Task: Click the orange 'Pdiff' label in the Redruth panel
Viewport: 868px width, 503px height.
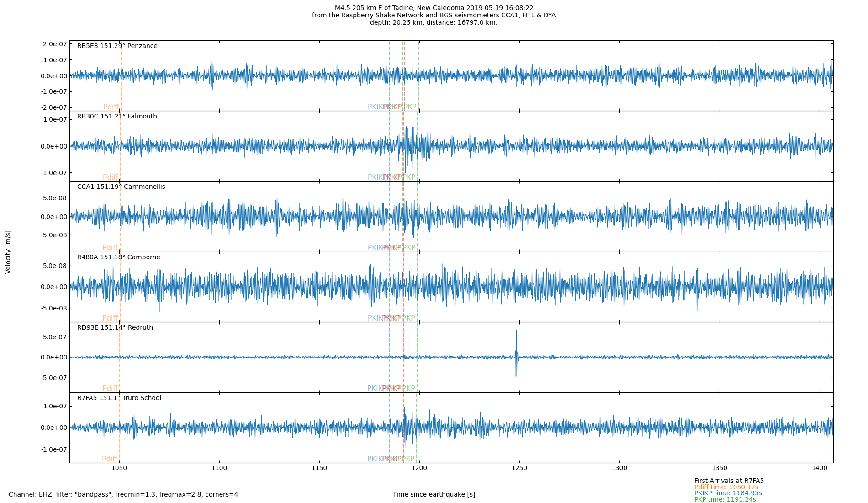Action: (110, 389)
